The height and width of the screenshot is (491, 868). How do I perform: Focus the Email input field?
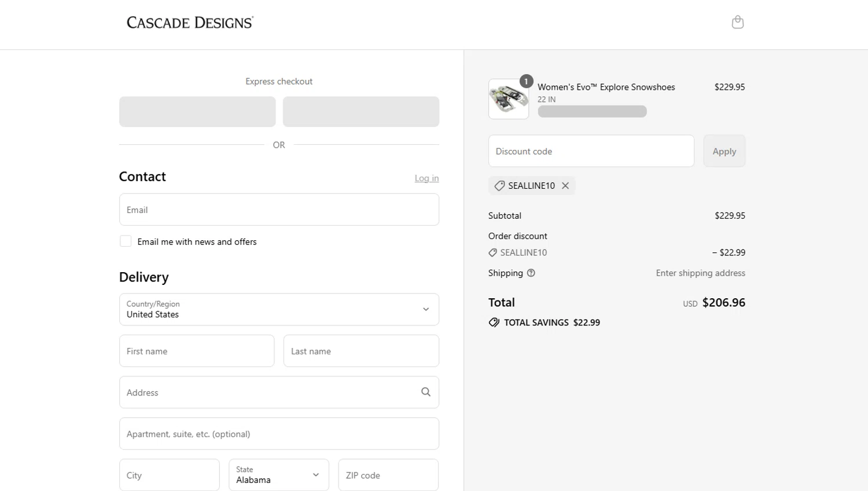coord(279,210)
